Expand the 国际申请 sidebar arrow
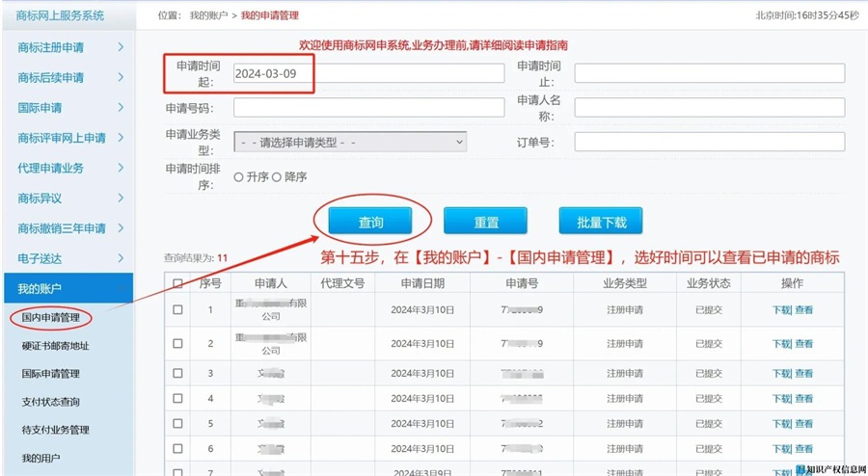 (120, 107)
